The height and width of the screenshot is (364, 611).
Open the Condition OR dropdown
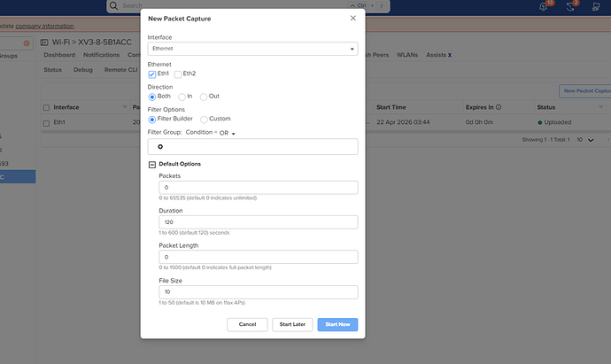coord(228,133)
